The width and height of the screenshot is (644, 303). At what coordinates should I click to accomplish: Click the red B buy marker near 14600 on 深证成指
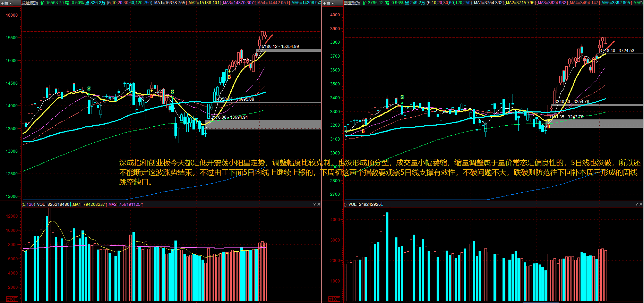pos(229,77)
